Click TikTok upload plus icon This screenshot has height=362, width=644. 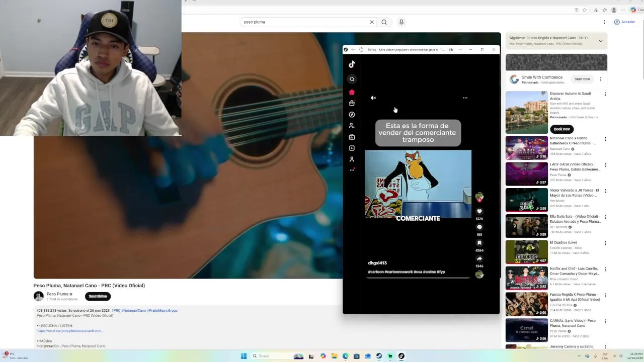tap(352, 148)
